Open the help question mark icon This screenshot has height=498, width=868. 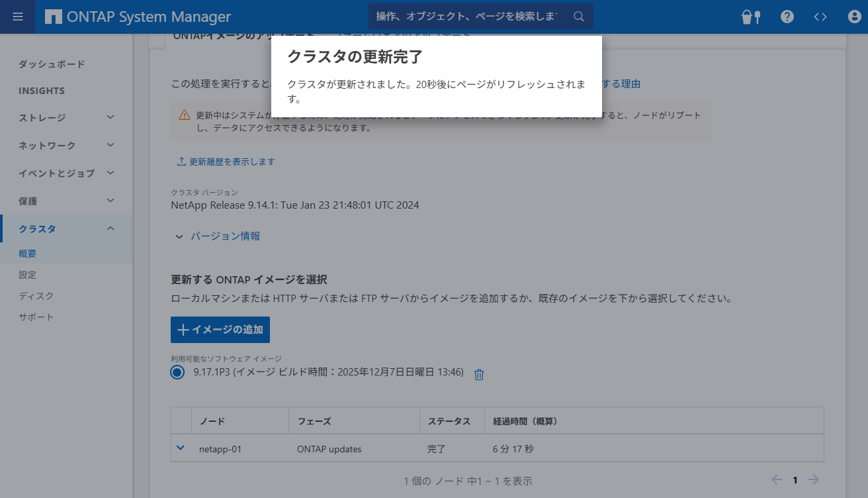click(787, 17)
